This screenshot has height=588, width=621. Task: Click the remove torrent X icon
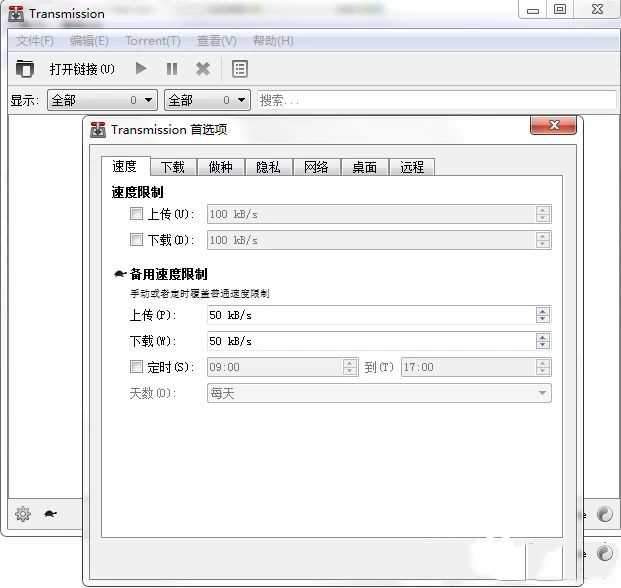pyautogui.click(x=203, y=69)
